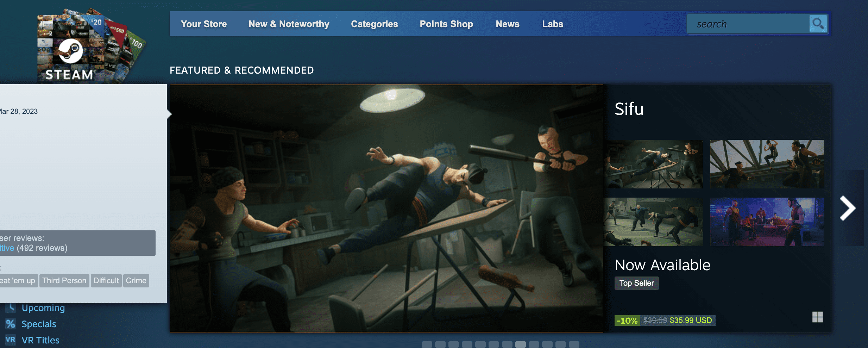Switch to the News section
Screen dimensions: 868x348
[507, 24]
